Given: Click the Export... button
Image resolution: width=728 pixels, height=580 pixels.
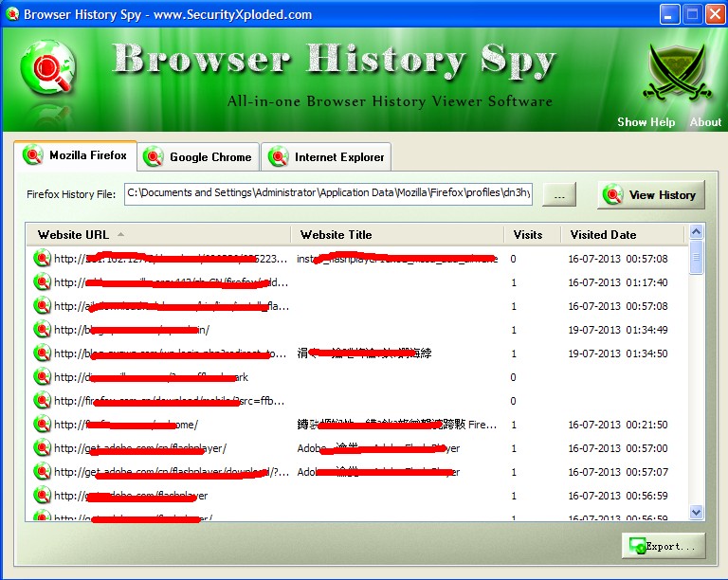Looking at the screenshot, I should 664,546.
